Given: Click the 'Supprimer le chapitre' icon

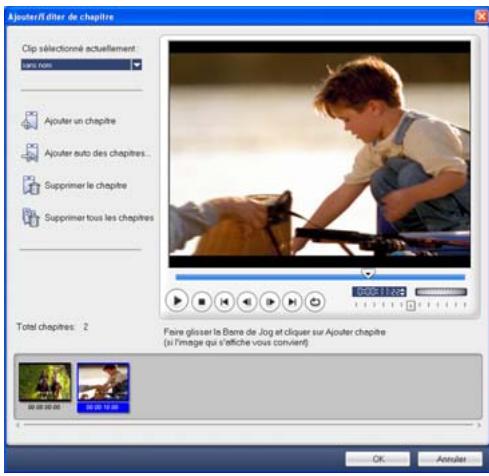Looking at the screenshot, I should 31,185.
